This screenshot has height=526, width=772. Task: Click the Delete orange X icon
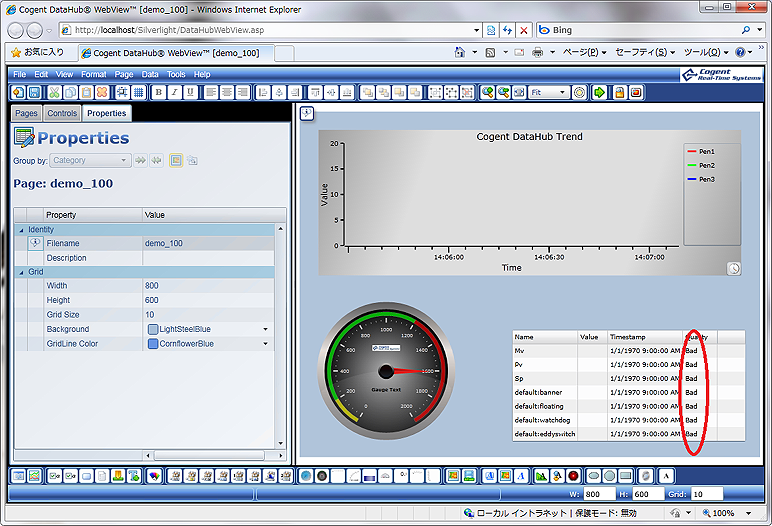coord(102,92)
